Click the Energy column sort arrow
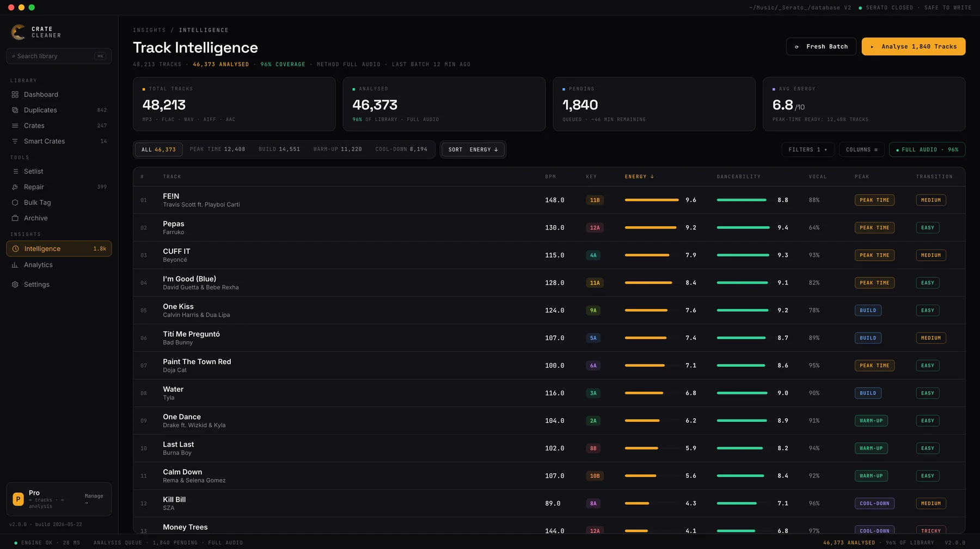The width and height of the screenshot is (980, 549). [x=652, y=177]
